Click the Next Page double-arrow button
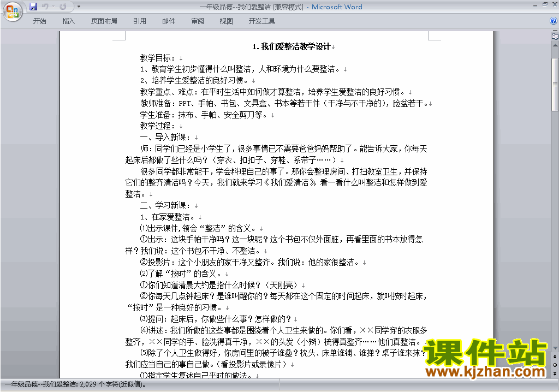Image resolution: width=559 pixels, height=392 pixels. (x=555, y=373)
